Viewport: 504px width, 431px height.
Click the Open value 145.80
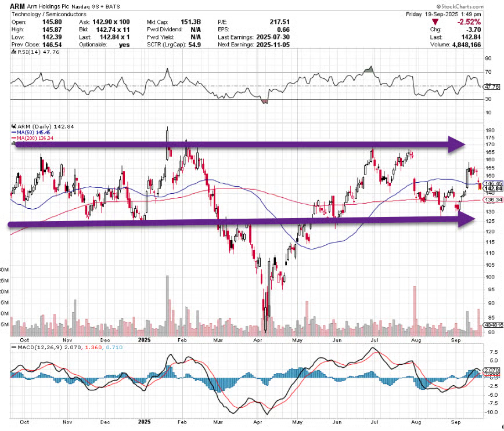tap(52, 22)
